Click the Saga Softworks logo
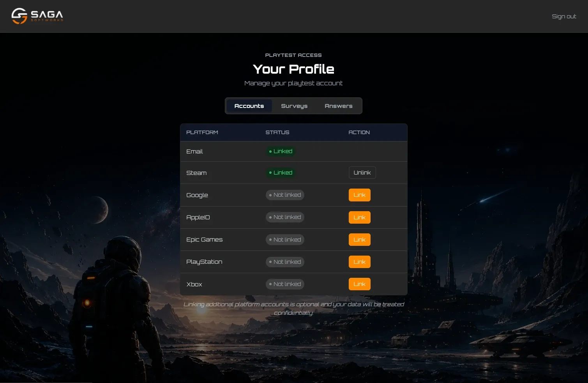Viewport: 588px width, 383px height. pyautogui.click(x=37, y=16)
